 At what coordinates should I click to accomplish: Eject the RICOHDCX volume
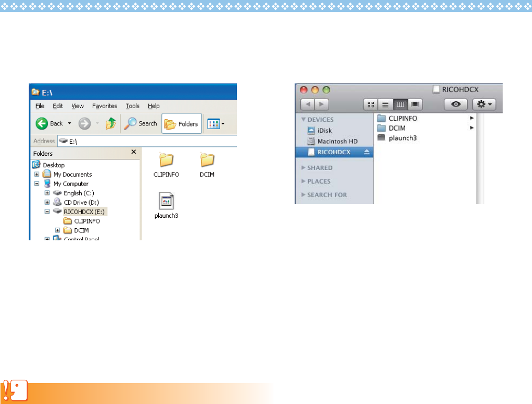click(x=367, y=152)
